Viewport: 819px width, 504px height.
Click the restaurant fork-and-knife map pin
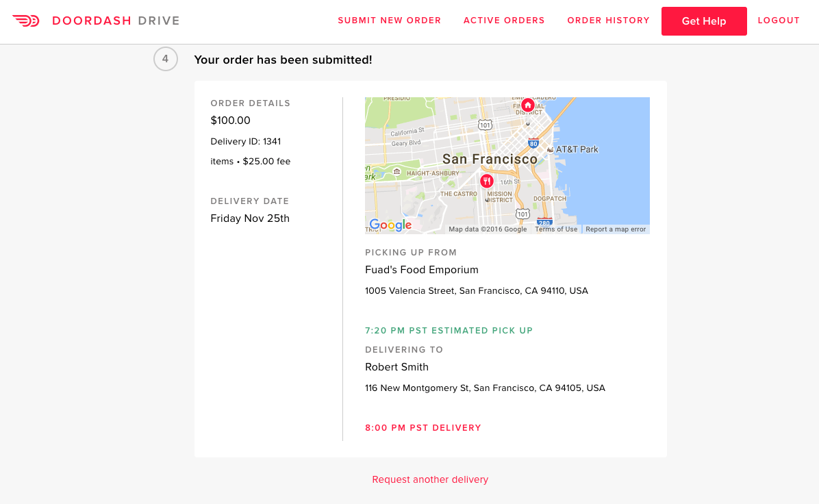tap(486, 181)
